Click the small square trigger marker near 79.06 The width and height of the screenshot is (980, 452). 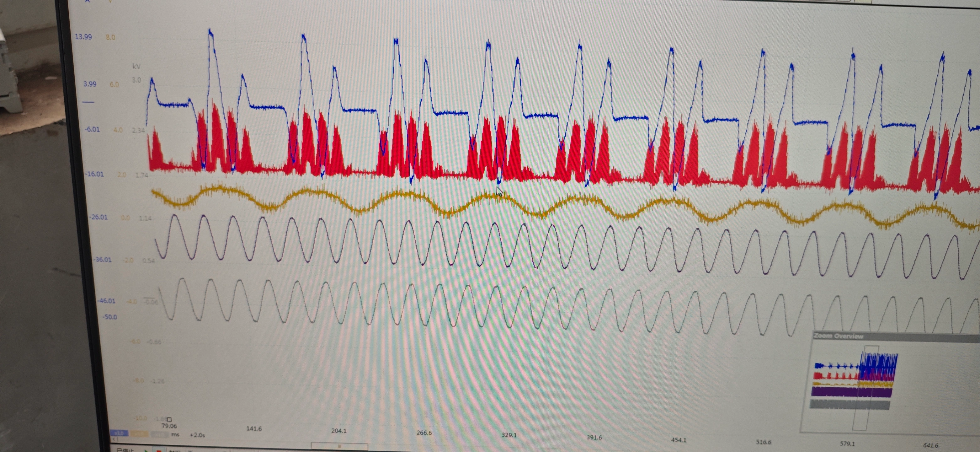(x=169, y=419)
